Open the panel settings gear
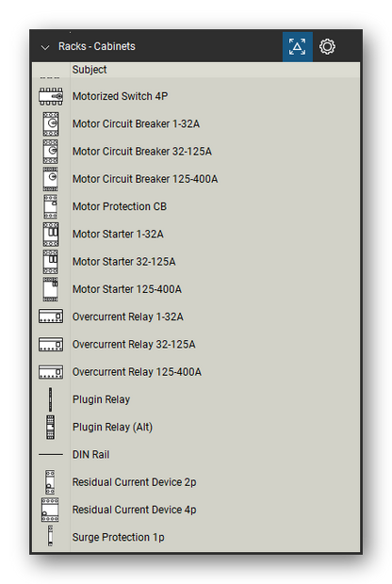392x584 pixels. (x=327, y=46)
